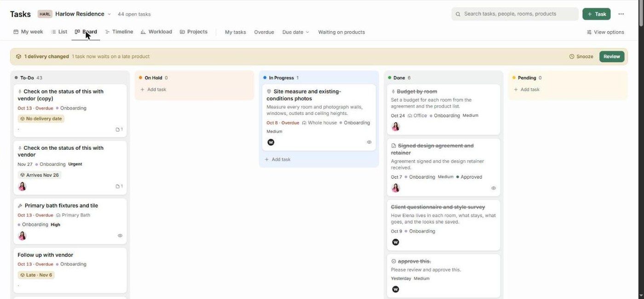Click the delivery changed package icon
644x299 pixels.
18,56
